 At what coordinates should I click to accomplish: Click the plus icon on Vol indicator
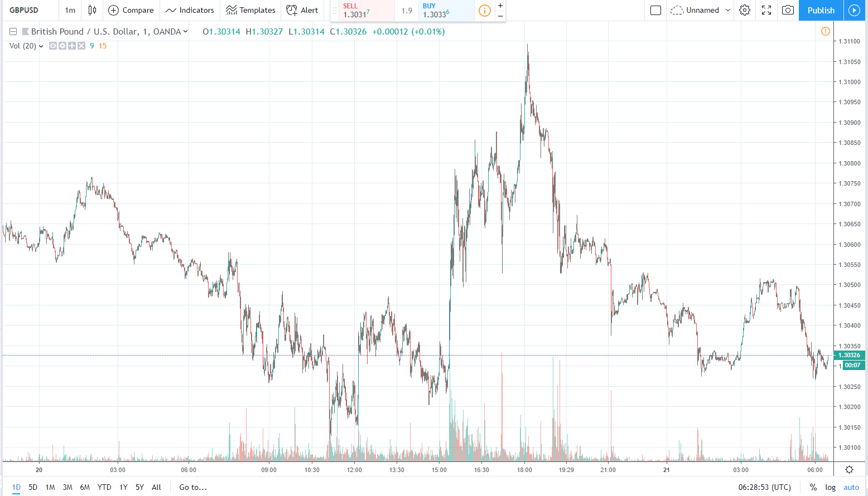(x=72, y=46)
